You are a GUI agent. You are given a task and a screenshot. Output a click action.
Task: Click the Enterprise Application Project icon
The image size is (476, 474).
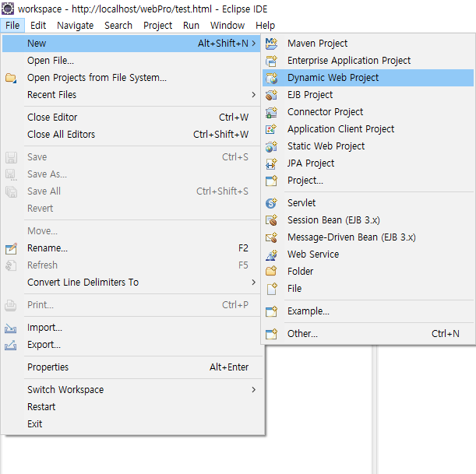(271, 61)
